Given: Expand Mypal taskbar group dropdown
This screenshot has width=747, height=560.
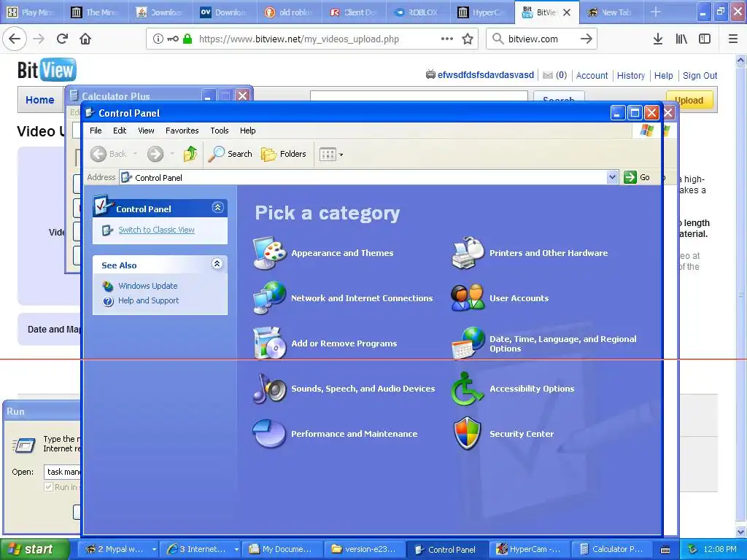Looking at the screenshot, I should [154, 549].
